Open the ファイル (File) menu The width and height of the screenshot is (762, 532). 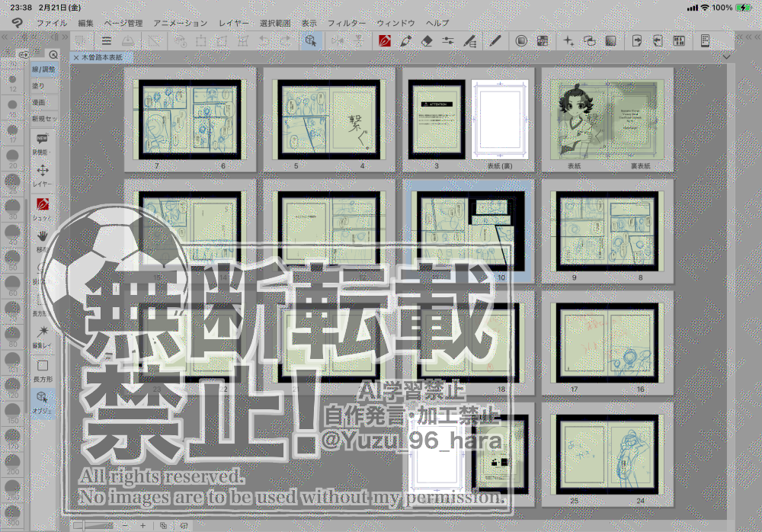point(52,24)
